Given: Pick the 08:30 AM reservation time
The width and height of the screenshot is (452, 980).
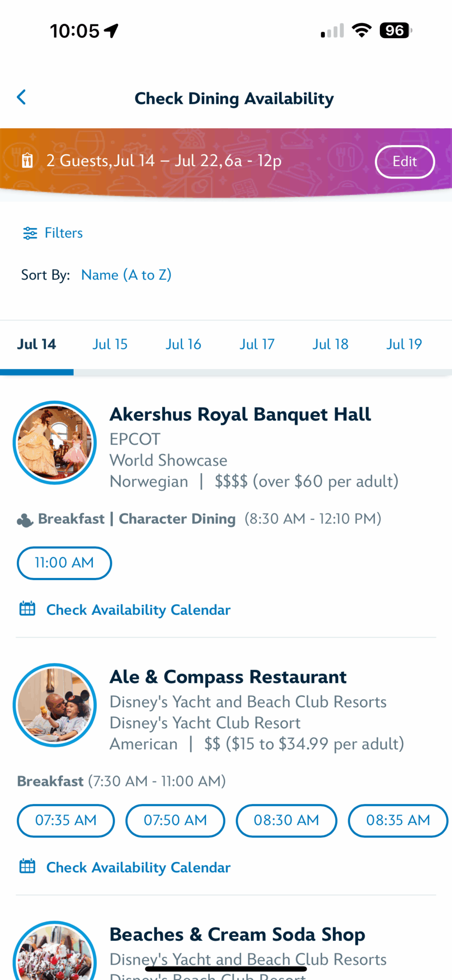Looking at the screenshot, I should point(286,820).
